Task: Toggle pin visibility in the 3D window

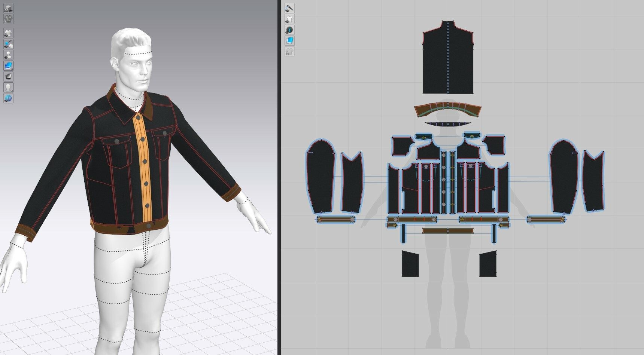Action: click(x=8, y=44)
